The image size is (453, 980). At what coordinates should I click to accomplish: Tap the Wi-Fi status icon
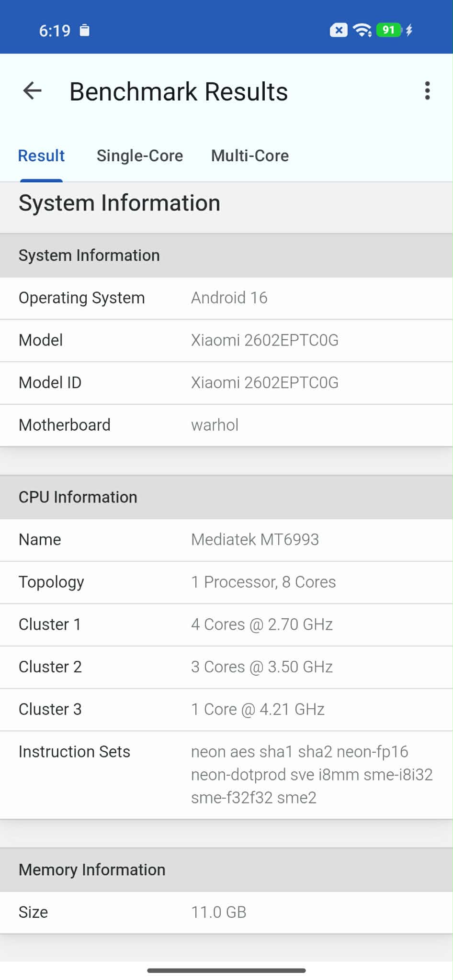[x=362, y=30]
